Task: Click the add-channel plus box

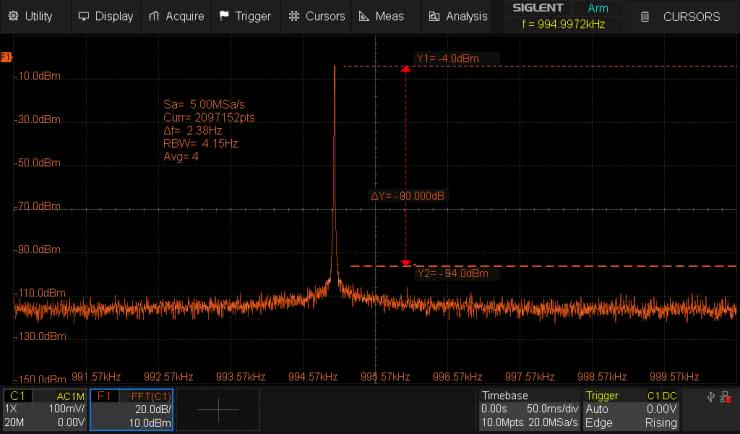Action: click(x=218, y=410)
